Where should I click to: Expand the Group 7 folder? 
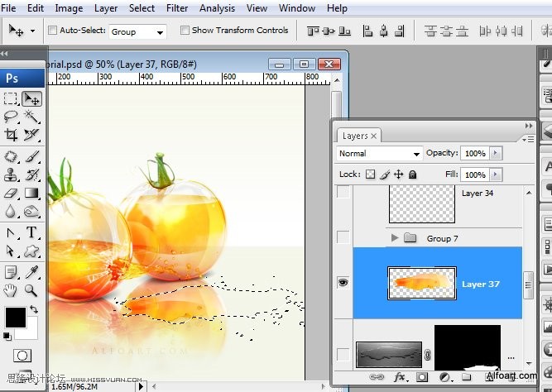click(x=394, y=238)
